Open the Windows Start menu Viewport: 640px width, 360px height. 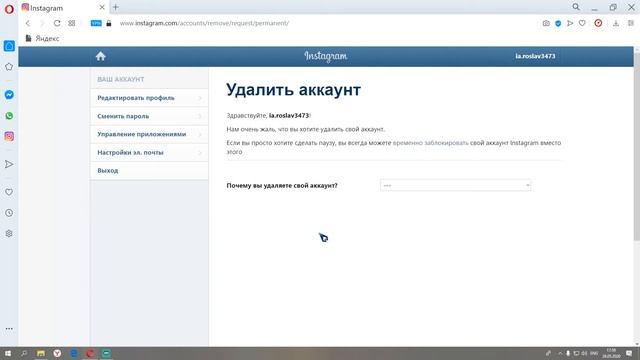tap(7, 353)
